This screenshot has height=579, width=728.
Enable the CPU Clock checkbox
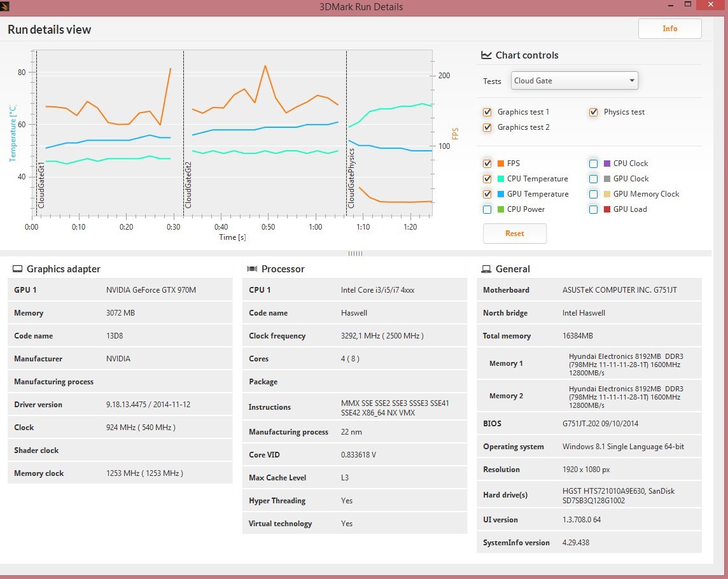coord(593,164)
